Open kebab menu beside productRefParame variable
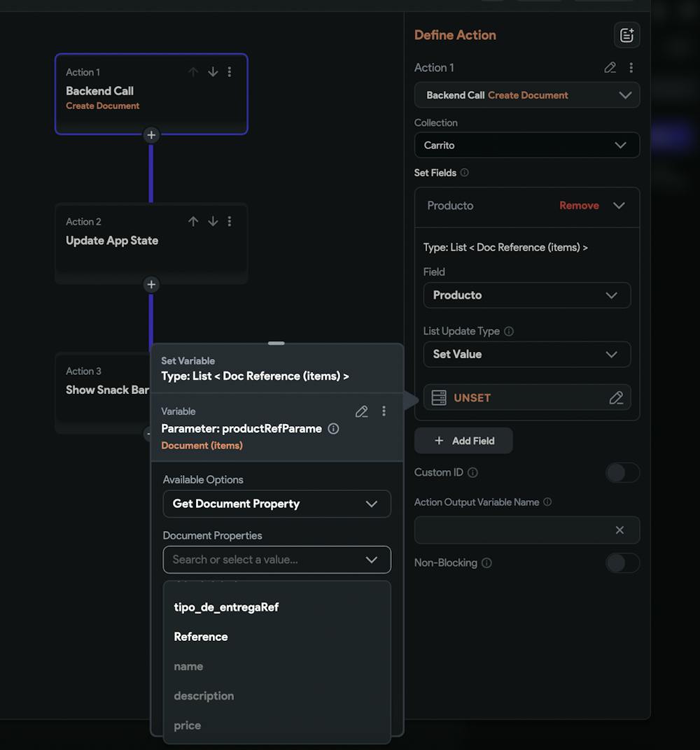The width and height of the screenshot is (700, 750). (384, 411)
